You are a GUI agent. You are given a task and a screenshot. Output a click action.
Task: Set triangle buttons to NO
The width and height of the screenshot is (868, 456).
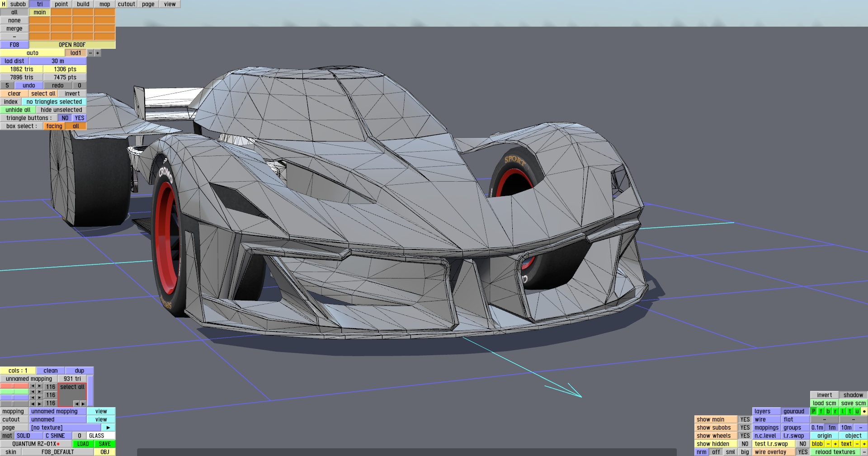click(x=65, y=118)
